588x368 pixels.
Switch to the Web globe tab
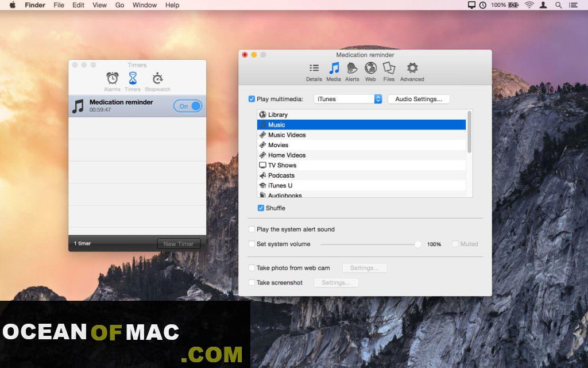point(370,72)
